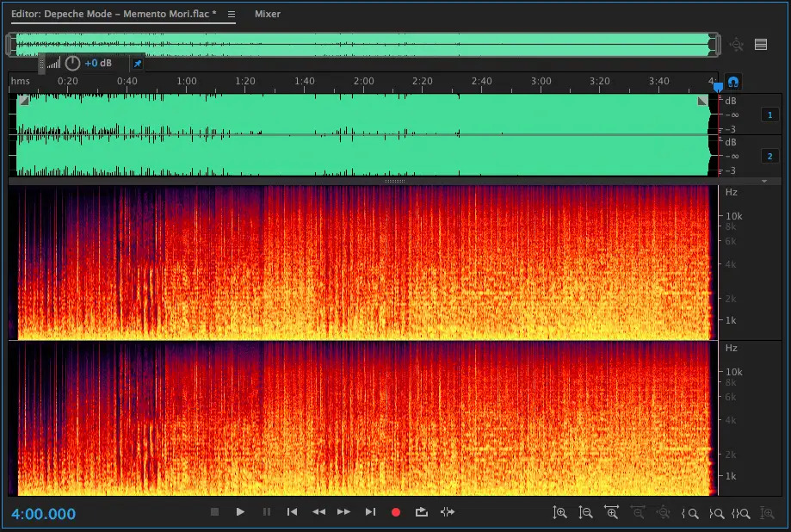Screen dimensions: 791x532
Task: Click the Rewind button
Action: point(318,512)
